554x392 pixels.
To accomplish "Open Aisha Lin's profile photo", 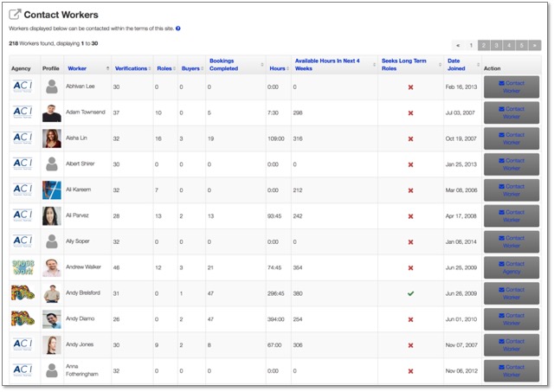I will tap(53, 138).
